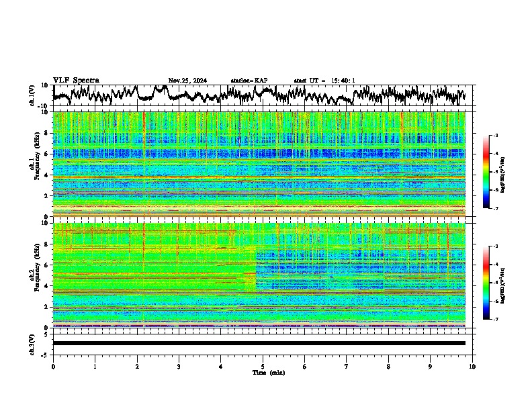Click the black ch.3 voltage bar
Viewport: 532px width, 411px height.
[x=259, y=343]
